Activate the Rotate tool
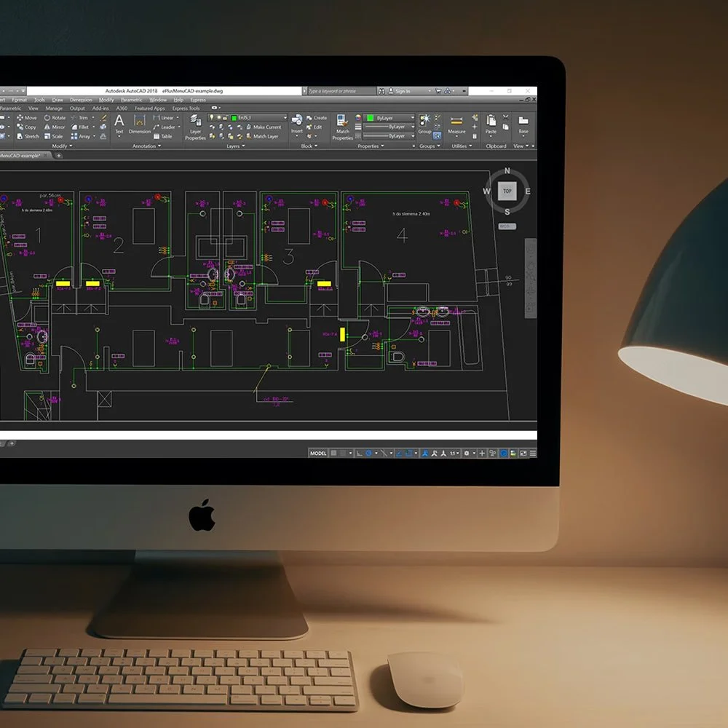This screenshot has height=728, width=728. tap(55, 118)
